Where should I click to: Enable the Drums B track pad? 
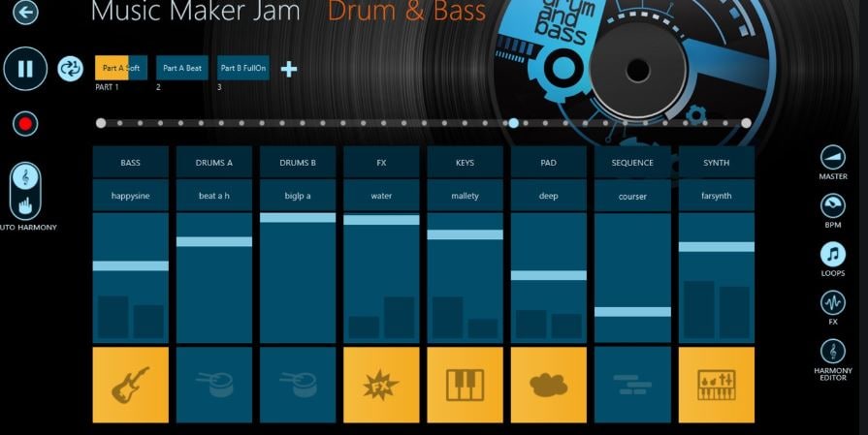[298, 385]
